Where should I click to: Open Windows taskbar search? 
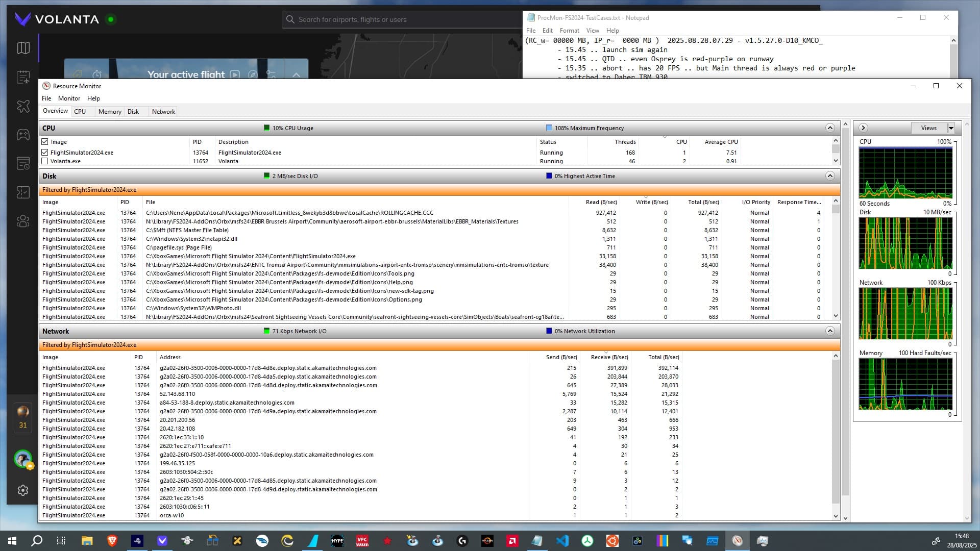pos(37,541)
